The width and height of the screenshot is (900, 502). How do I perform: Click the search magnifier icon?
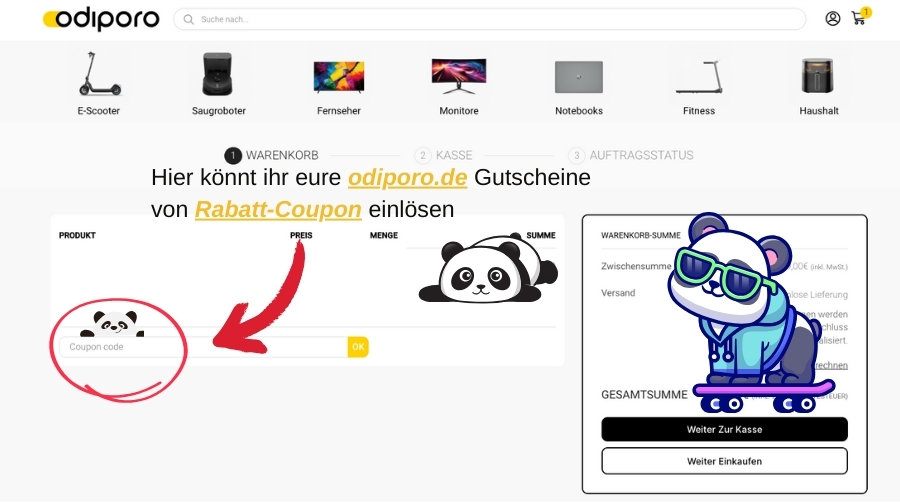point(188,20)
